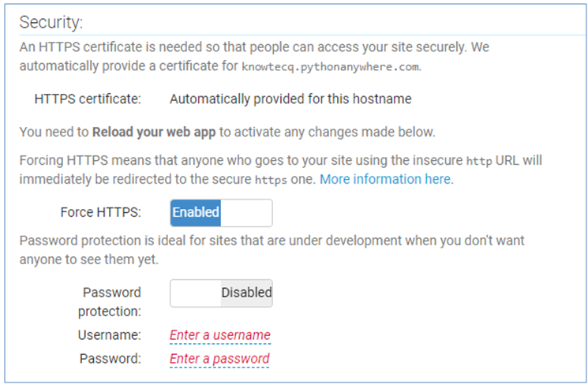Viewport: 588px width, 388px height.
Task: Click the Security section heading
Action: pos(51,22)
